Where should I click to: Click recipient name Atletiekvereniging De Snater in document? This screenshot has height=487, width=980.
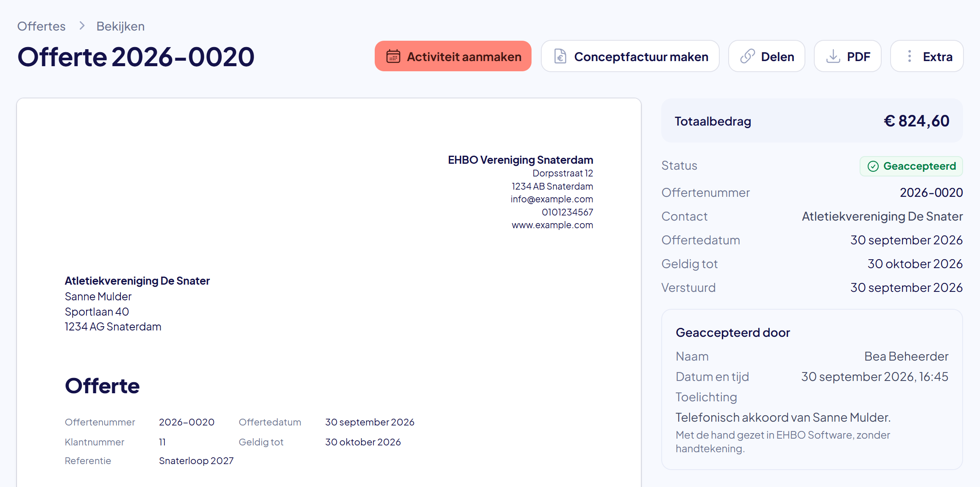(x=137, y=281)
